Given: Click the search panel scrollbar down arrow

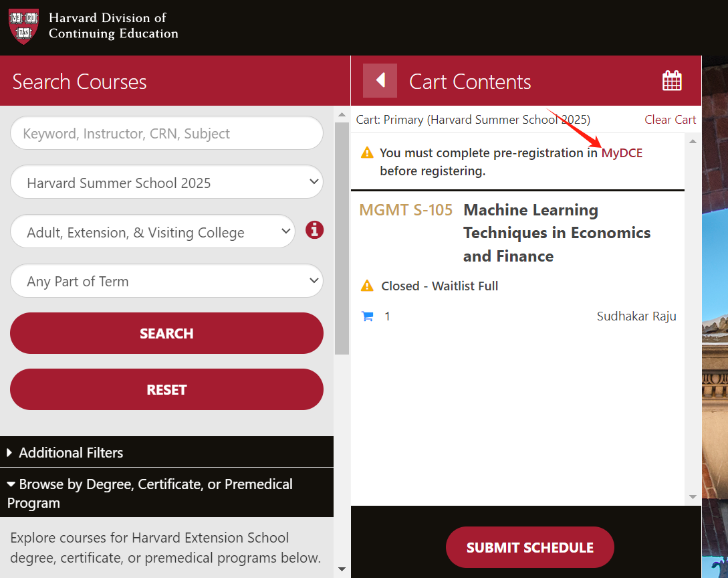Looking at the screenshot, I should 342,569.
